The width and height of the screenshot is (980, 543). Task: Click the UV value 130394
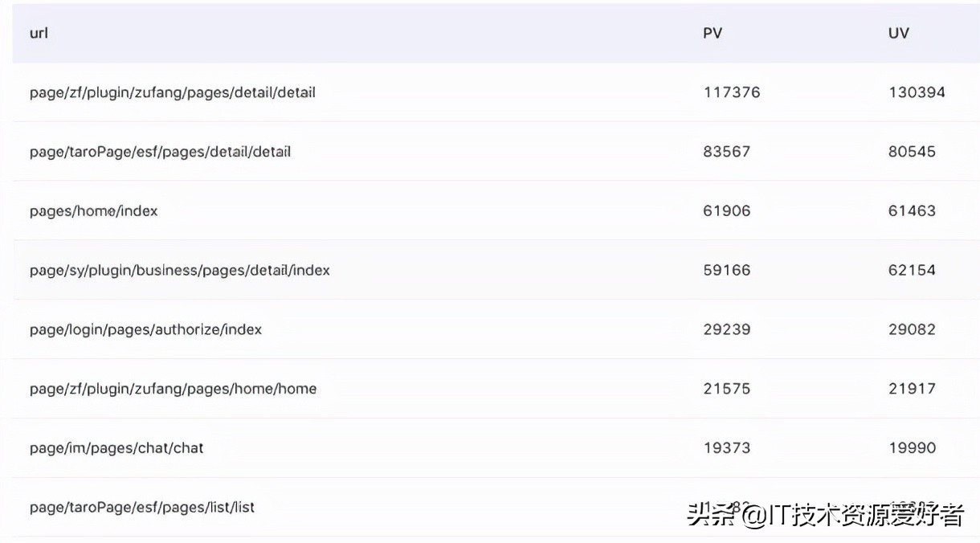[917, 92]
